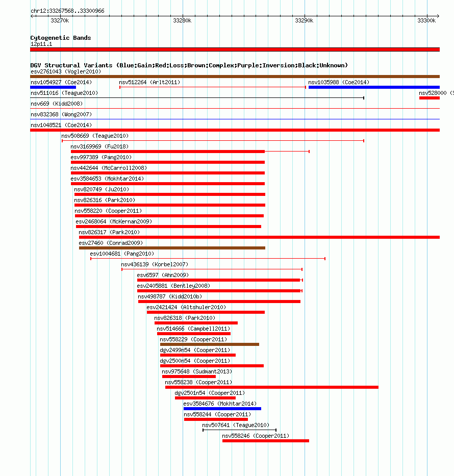Click the nsv508669 (Teague2010) label
Screen dimensions: 454x476
(95, 136)
